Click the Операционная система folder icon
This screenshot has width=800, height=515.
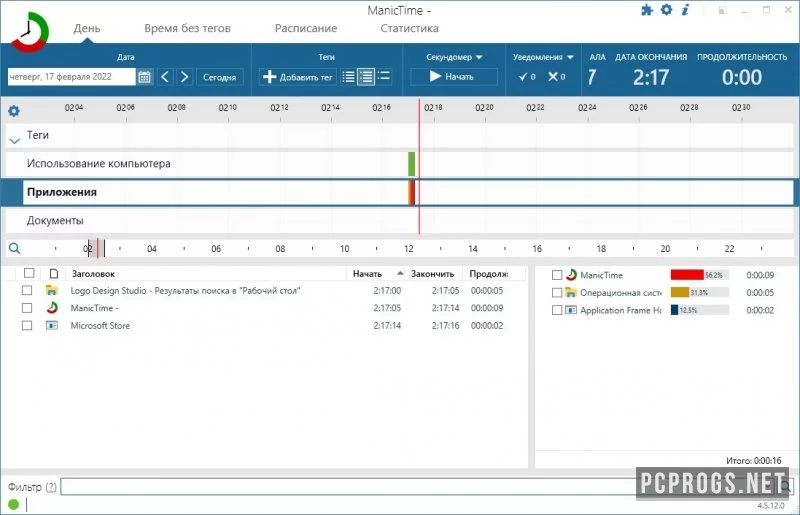tap(571, 292)
